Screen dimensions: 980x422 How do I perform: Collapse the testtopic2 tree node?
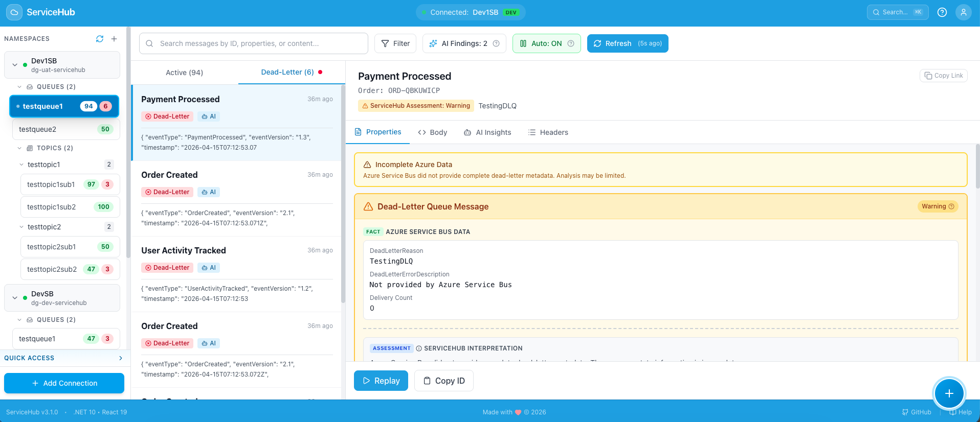(x=21, y=227)
